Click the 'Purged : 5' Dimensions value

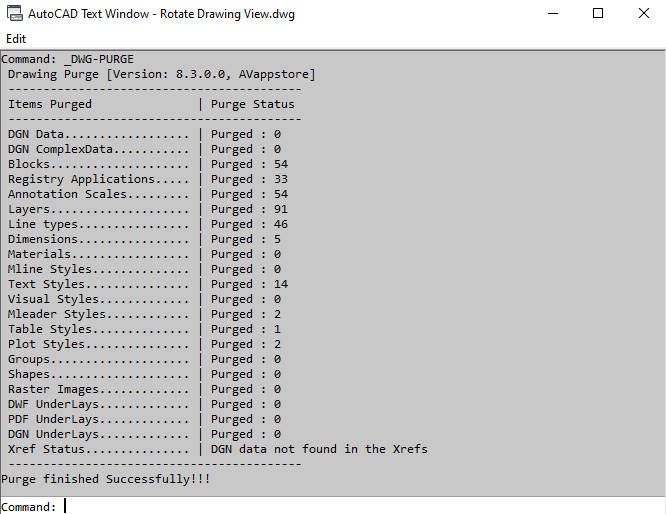point(246,239)
